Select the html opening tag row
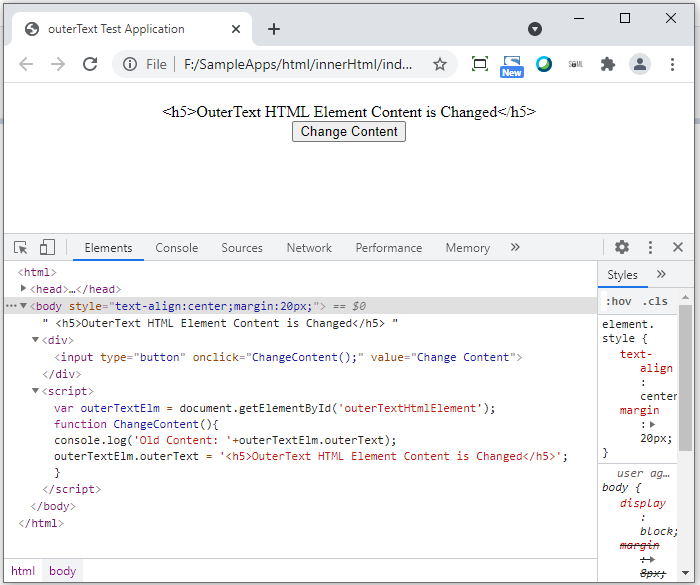Screen dimensions: 700x585 [37, 272]
